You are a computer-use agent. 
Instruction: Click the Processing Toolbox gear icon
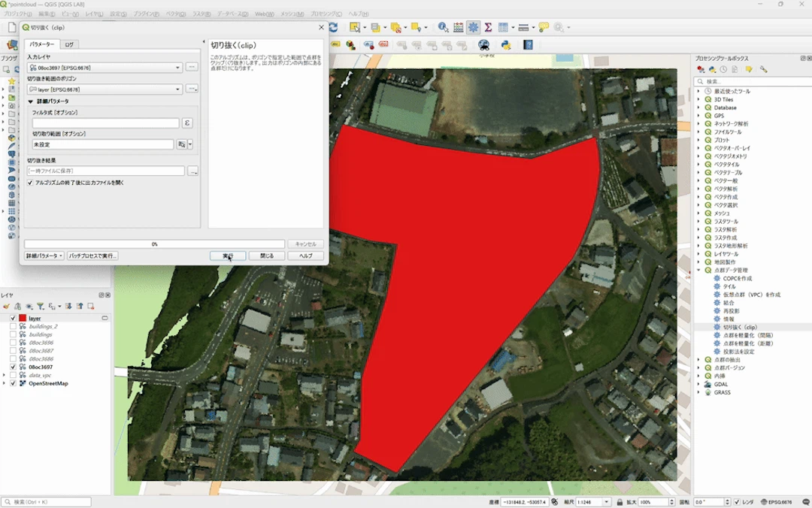click(474, 28)
